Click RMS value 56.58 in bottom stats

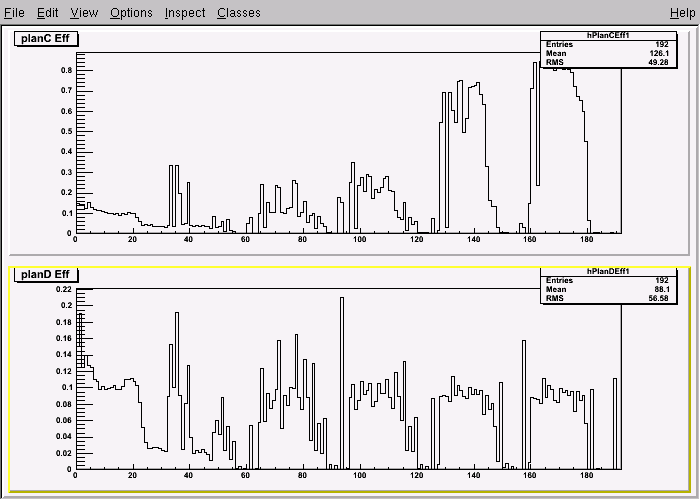(658, 298)
